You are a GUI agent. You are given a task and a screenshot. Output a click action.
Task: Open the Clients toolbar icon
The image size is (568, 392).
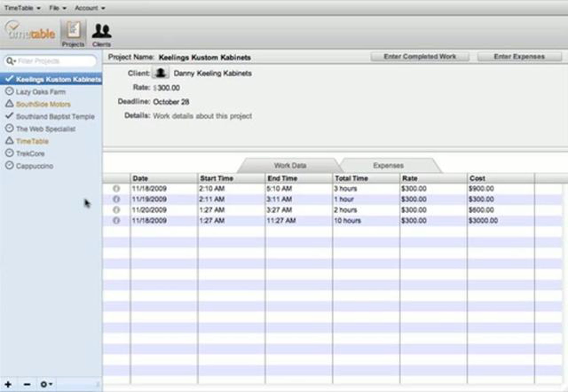[102, 34]
